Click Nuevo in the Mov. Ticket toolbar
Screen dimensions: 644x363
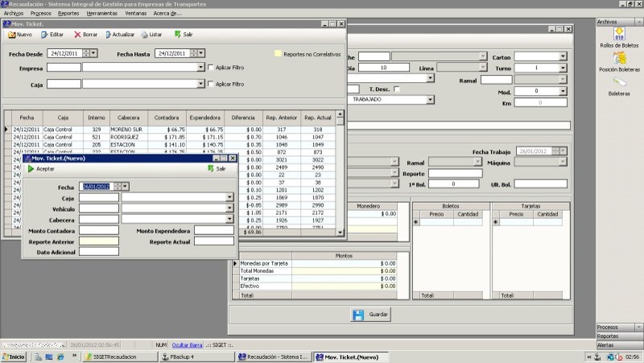click(20, 35)
